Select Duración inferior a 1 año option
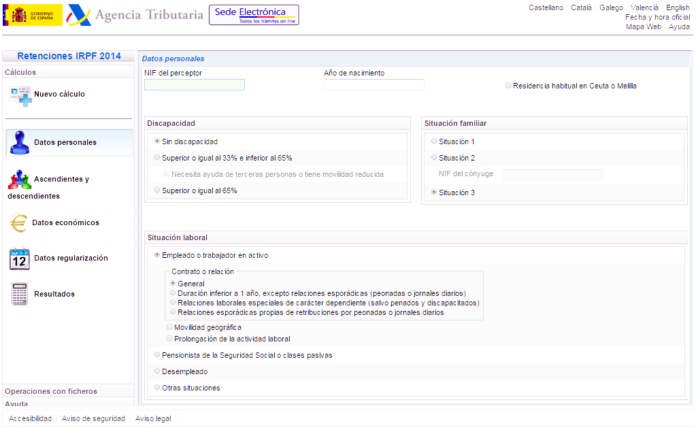Image resolution: width=696 pixels, height=434 pixels. point(173,293)
